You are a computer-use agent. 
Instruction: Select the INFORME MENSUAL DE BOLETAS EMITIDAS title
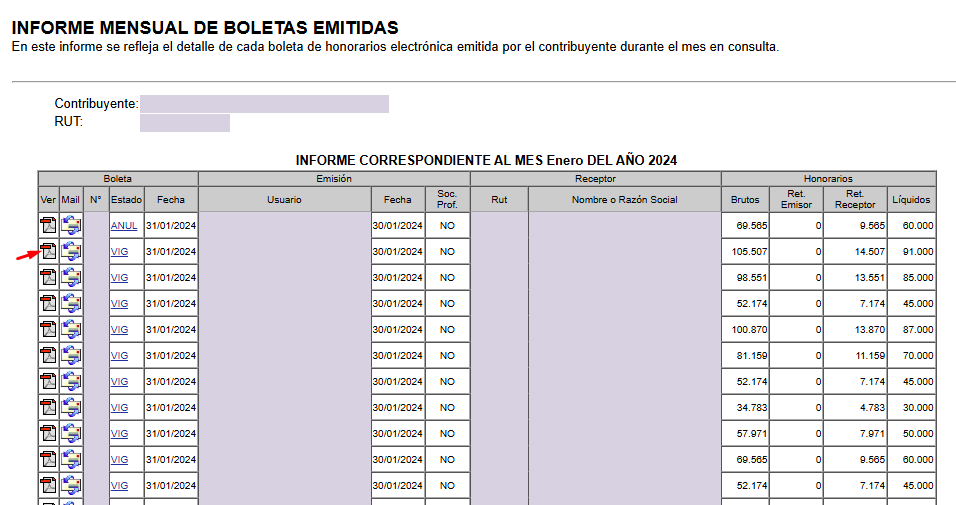tap(205, 28)
